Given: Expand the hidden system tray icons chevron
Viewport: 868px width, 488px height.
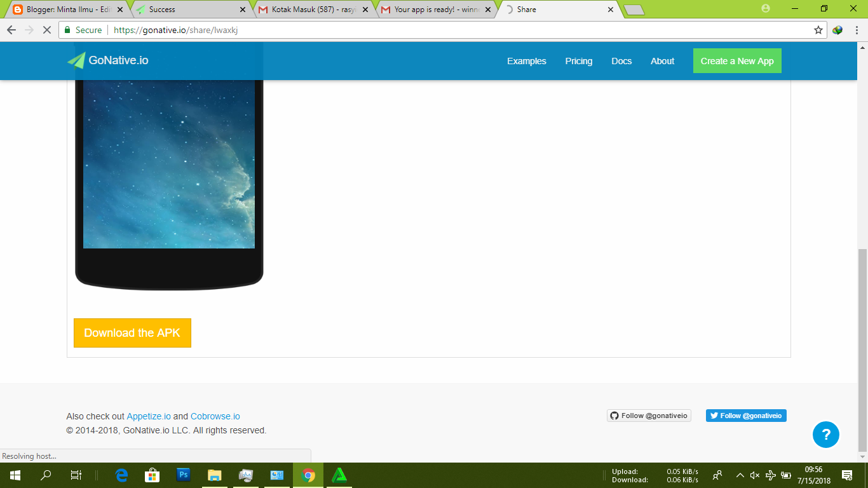Looking at the screenshot, I should 740,475.
